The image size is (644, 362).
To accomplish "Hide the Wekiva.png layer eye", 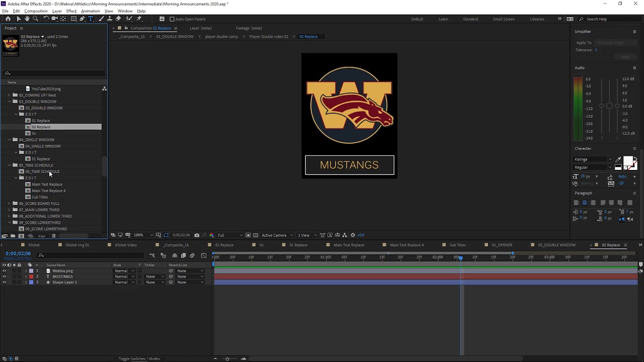I will click(5, 271).
